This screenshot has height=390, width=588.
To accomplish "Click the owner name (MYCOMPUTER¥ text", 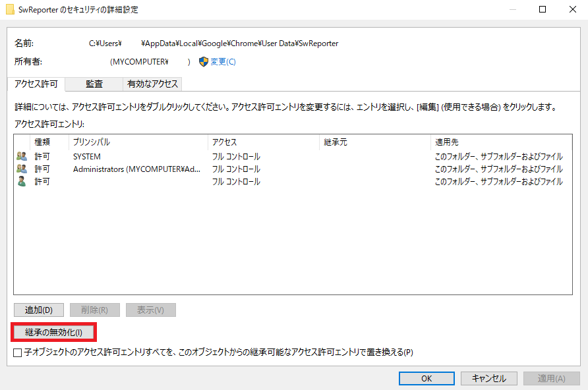I will pyautogui.click(x=139, y=62).
